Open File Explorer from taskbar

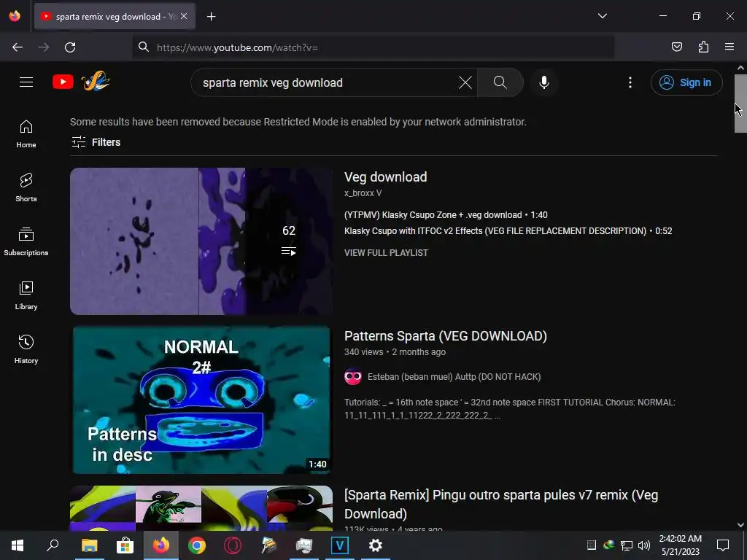click(x=89, y=545)
